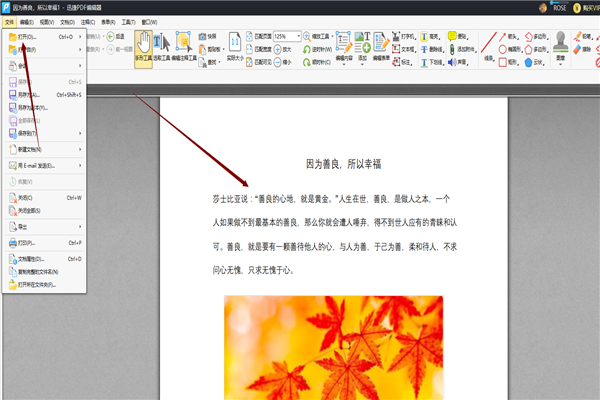Select the Line (线条) drawing tool
600x400 pixels.
pyautogui.click(x=489, y=47)
